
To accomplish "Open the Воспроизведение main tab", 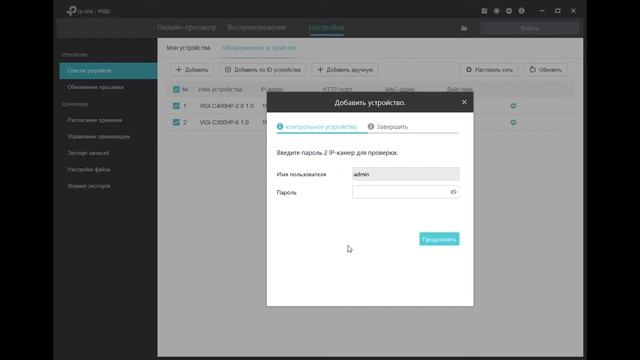I will tap(257, 27).
